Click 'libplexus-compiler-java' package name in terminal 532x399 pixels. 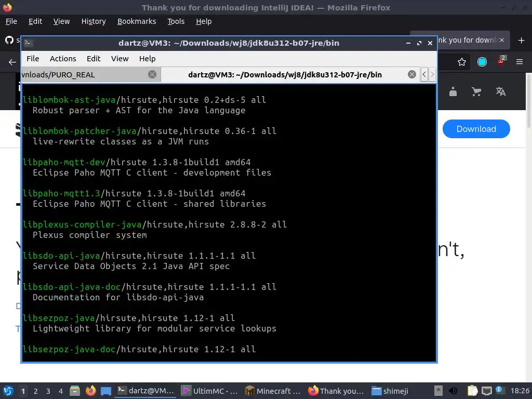pyautogui.click(x=82, y=224)
